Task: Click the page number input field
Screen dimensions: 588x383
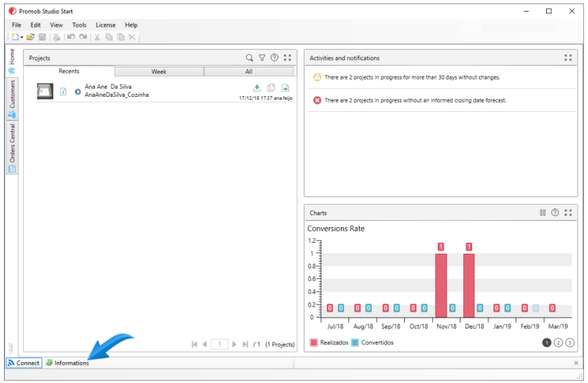Action: click(220, 344)
